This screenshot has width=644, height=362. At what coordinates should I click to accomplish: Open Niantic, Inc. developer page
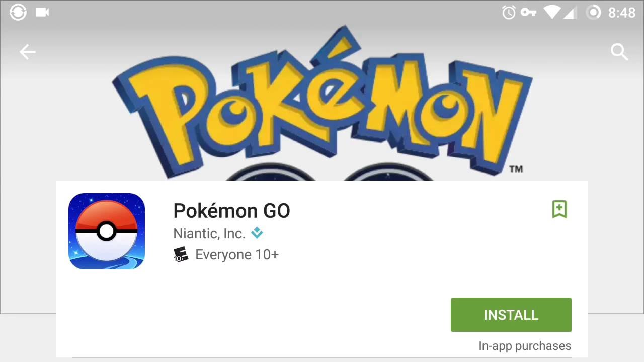coord(209,233)
